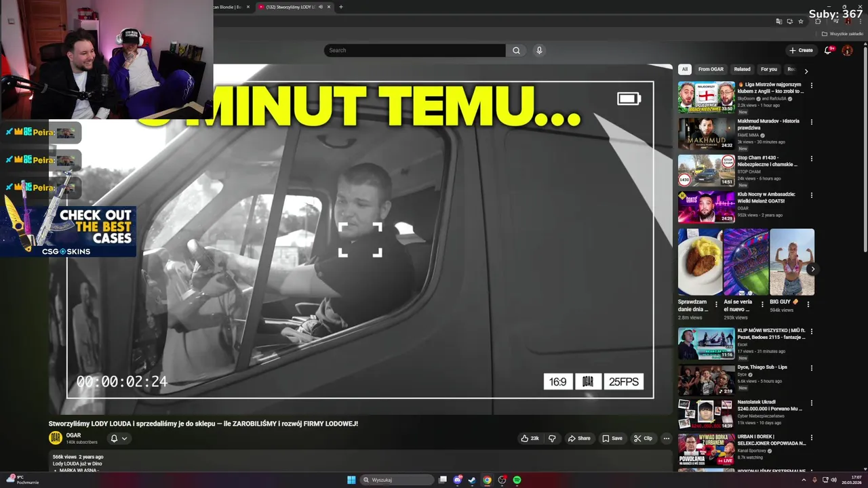The height and width of the screenshot is (488, 868).
Task: Show hidden system tray icons chevron
Action: pyautogui.click(x=803, y=480)
